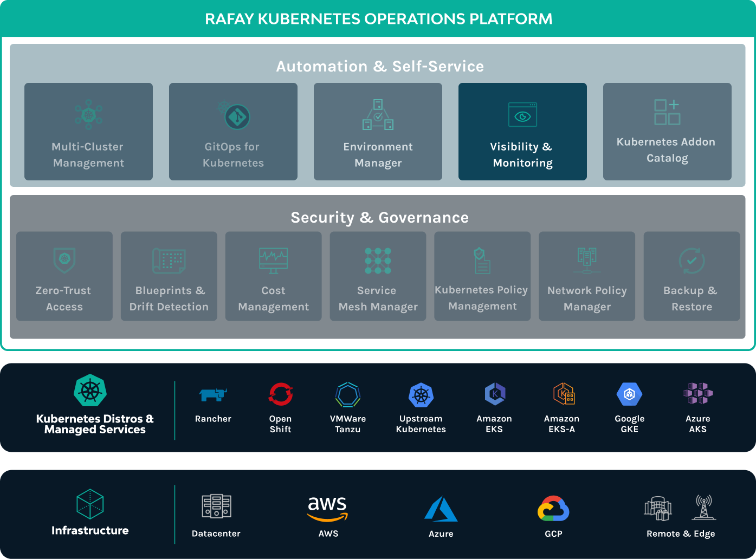This screenshot has width=756, height=559.
Task: Click the Google GKE label
Action: tap(629, 424)
